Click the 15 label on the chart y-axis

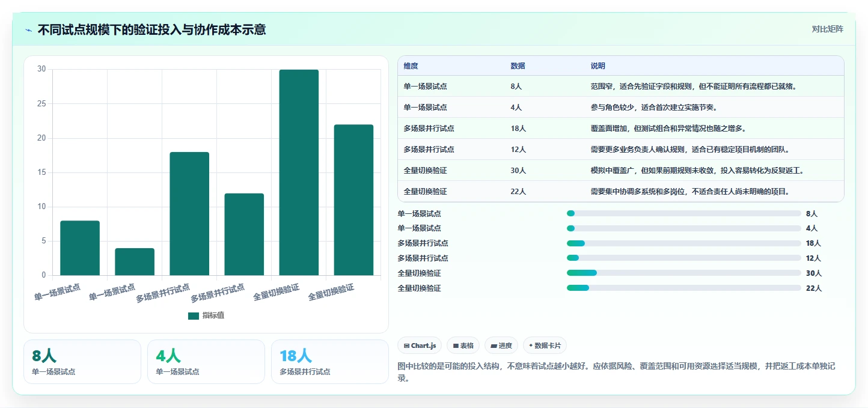[41, 172]
